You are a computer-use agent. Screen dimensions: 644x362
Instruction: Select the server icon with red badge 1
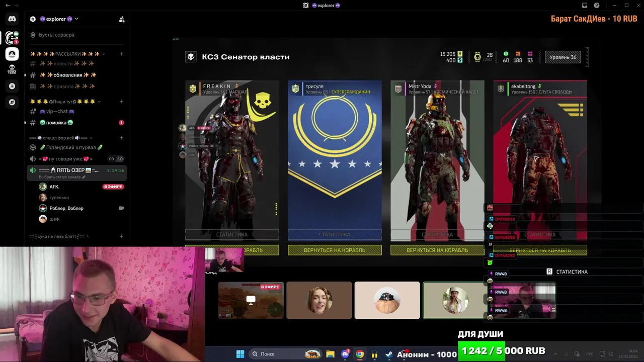(12, 37)
